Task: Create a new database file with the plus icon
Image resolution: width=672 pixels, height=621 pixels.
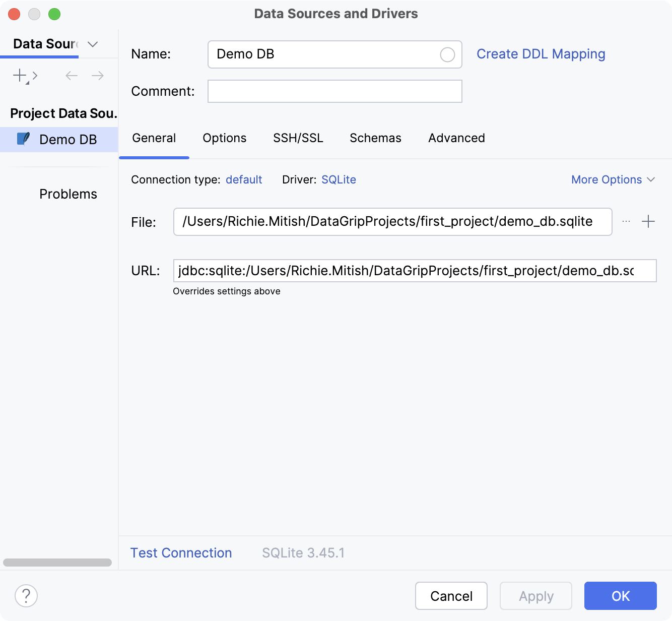Action: tap(648, 222)
